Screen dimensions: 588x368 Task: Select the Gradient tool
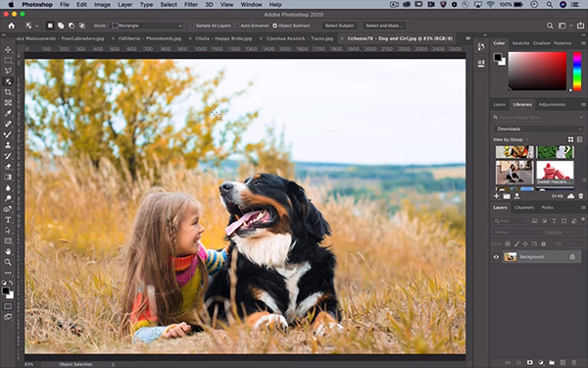tap(8, 177)
